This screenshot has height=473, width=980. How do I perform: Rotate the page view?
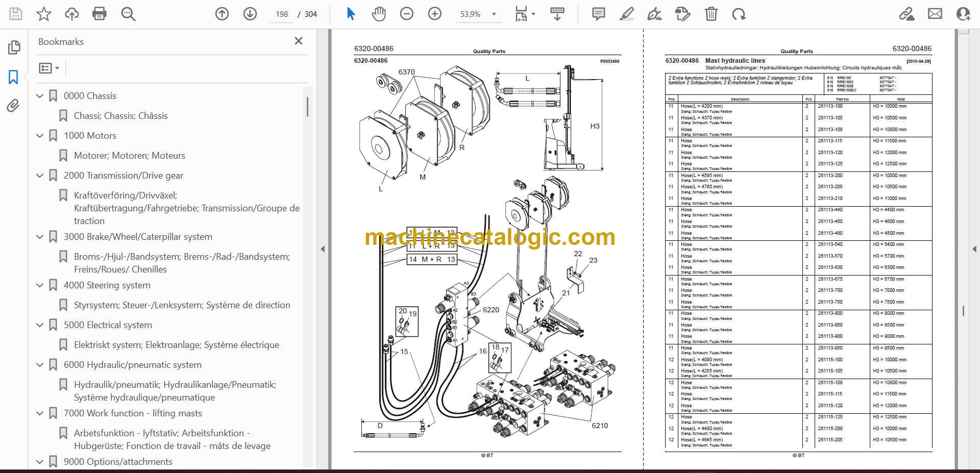tap(739, 14)
